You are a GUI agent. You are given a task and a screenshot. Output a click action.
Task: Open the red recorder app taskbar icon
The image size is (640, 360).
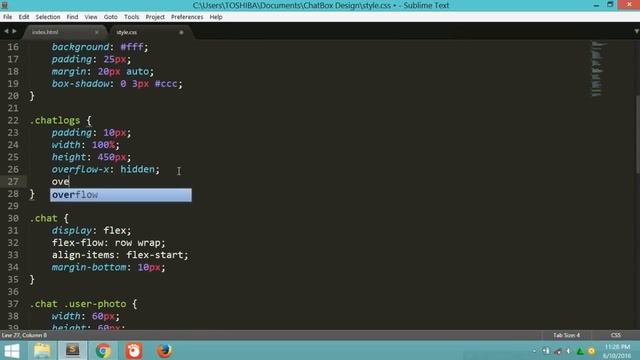(133, 351)
